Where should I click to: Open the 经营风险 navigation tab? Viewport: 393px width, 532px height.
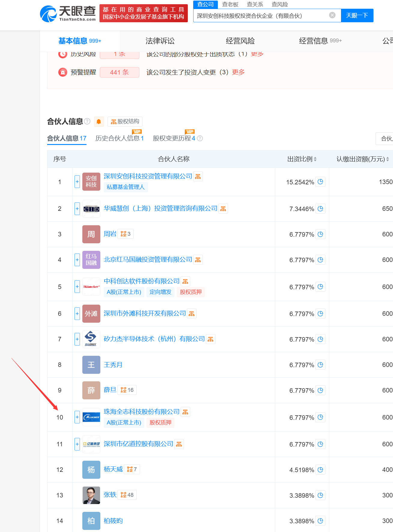tap(240, 41)
